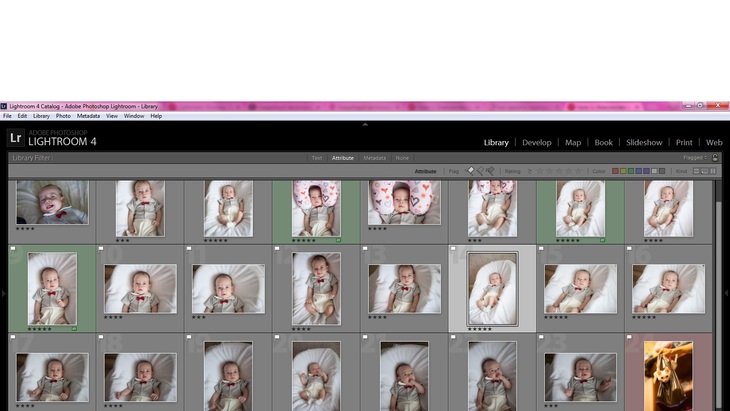Expand the left panel arrow

click(x=3, y=293)
